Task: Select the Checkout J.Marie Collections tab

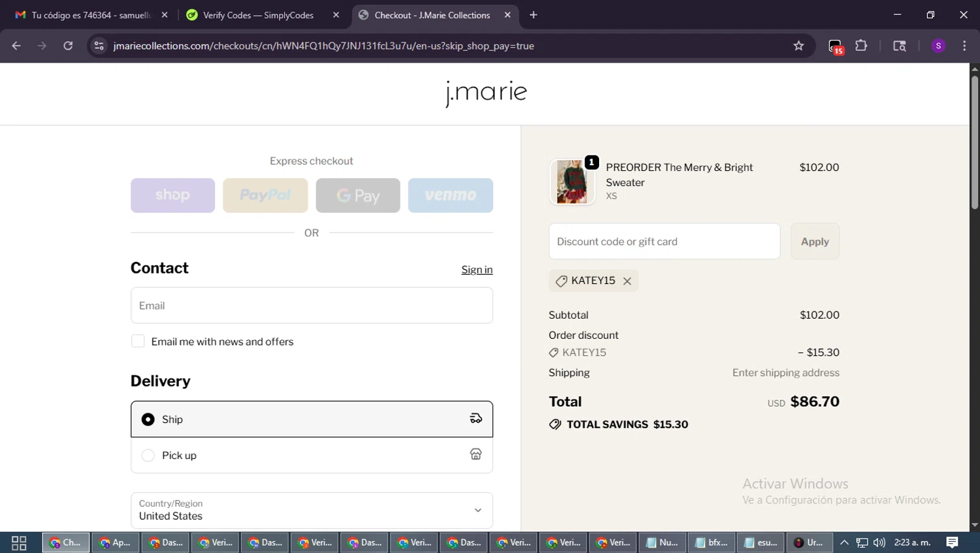Action: click(432, 15)
